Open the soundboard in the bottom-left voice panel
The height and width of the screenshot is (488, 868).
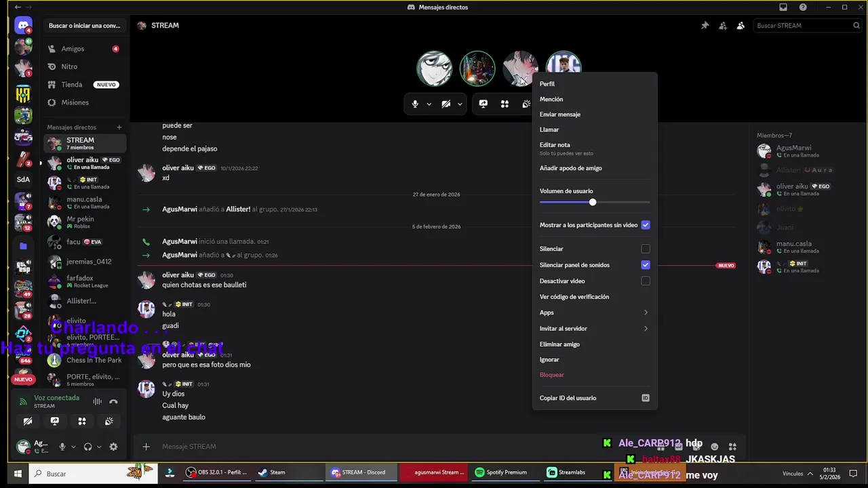(x=109, y=421)
